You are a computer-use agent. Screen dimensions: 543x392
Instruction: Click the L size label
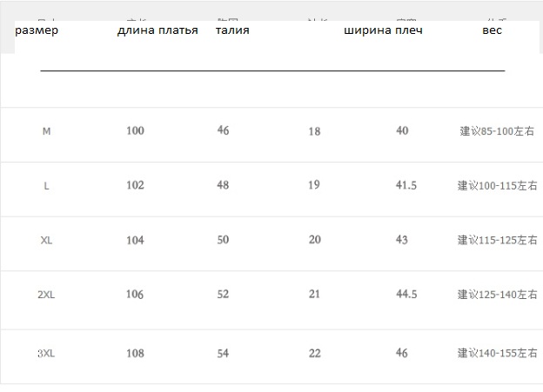pyautogui.click(x=46, y=186)
